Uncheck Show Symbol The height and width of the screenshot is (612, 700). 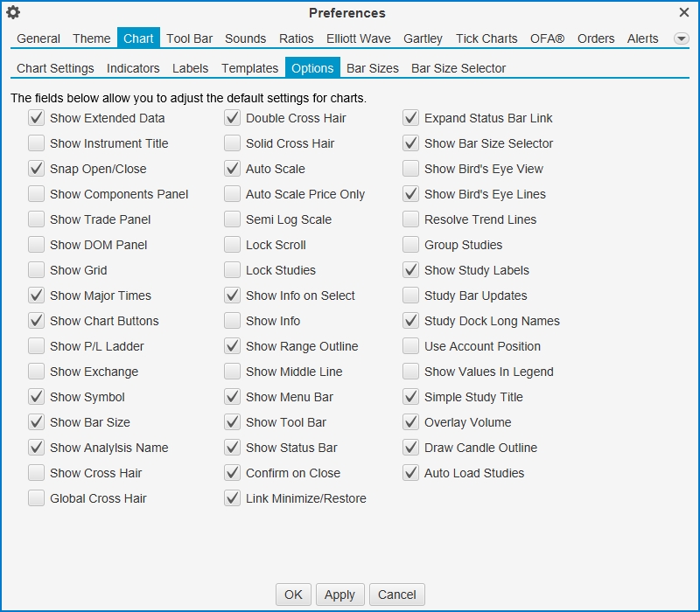(x=36, y=397)
